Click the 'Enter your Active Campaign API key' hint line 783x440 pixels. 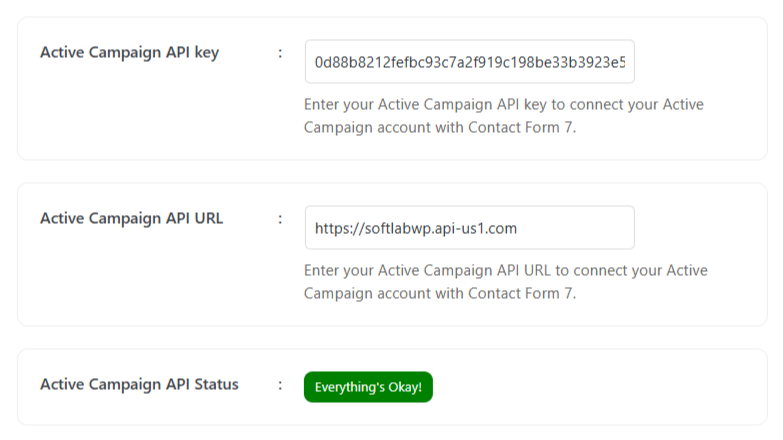503,104
